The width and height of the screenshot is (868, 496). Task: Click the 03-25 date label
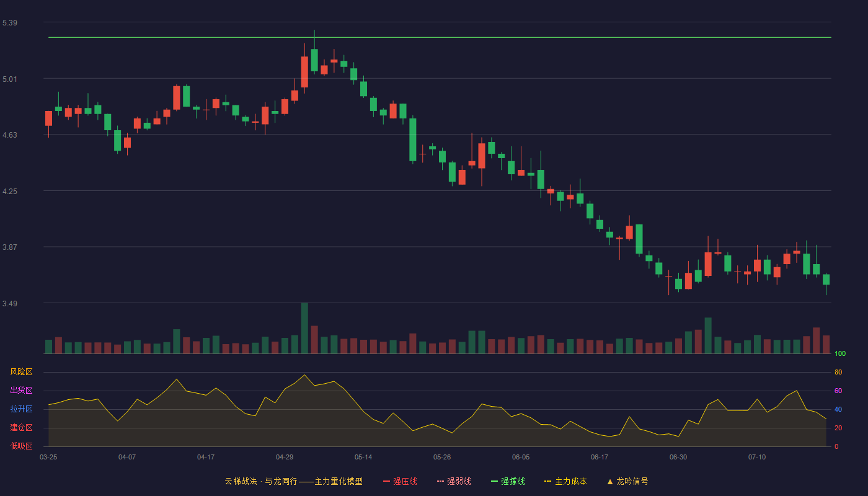48,457
